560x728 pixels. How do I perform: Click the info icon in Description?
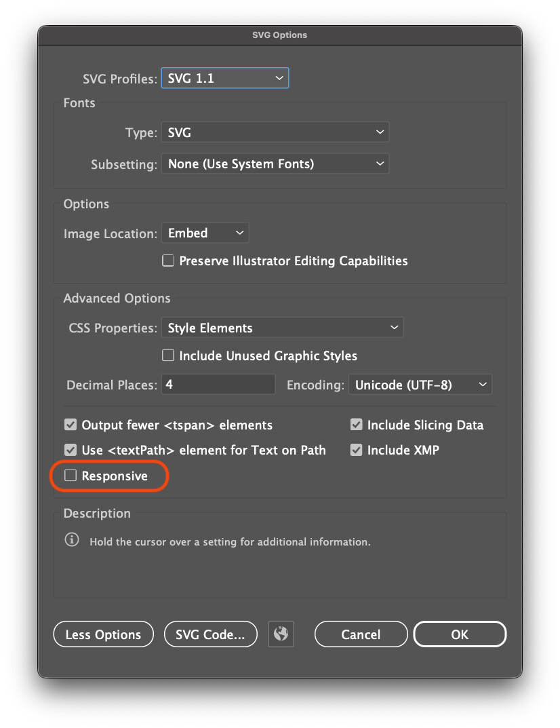click(72, 540)
